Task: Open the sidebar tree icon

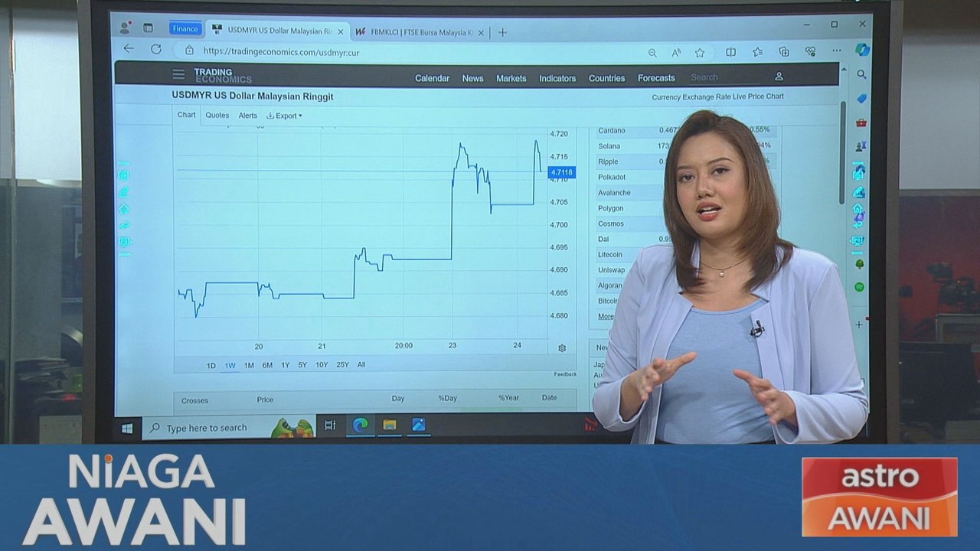Action: [860, 265]
